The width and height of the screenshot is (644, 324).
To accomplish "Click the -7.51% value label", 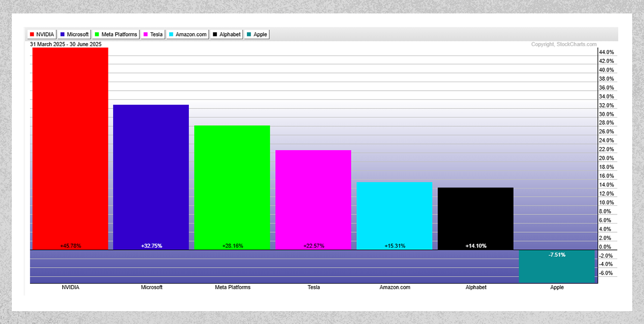I will (557, 255).
